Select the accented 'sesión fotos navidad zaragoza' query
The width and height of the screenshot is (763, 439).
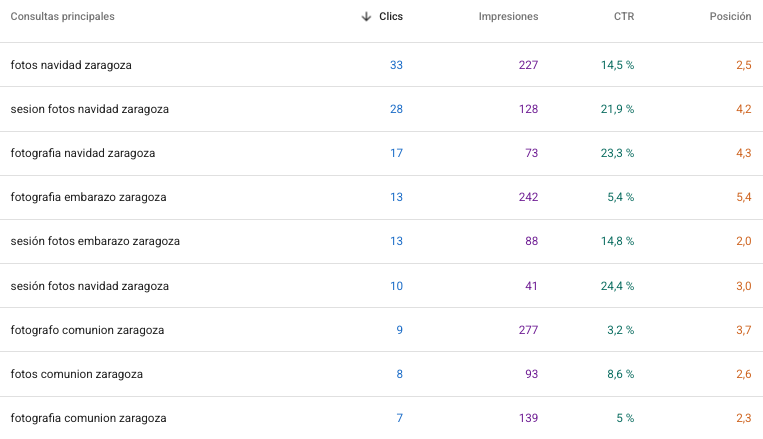tap(89, 286)
